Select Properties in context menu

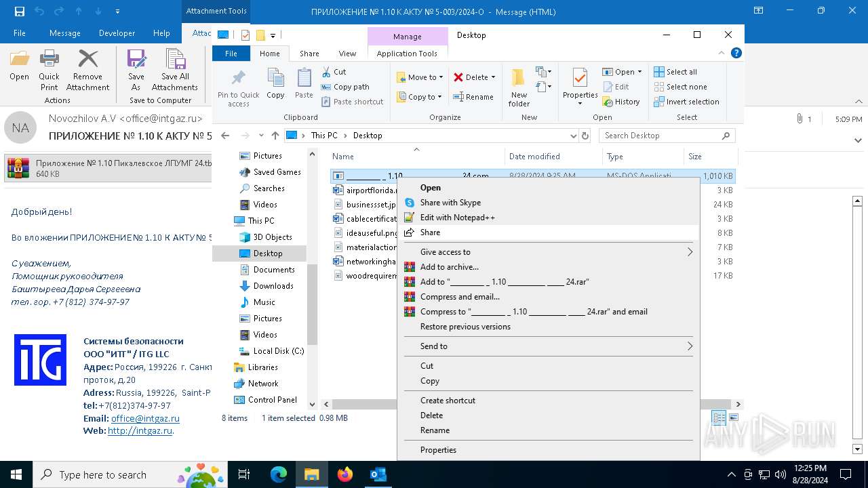pos(549,450)
